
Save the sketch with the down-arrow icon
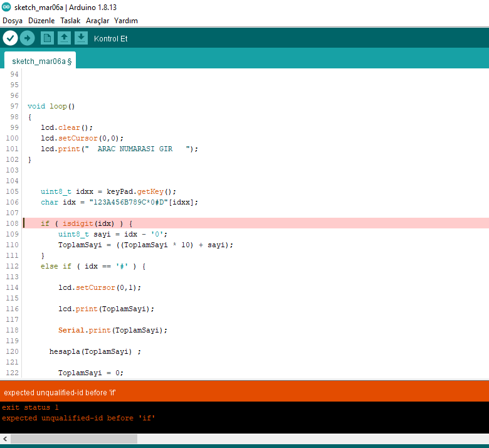click(x=81, y=38)
